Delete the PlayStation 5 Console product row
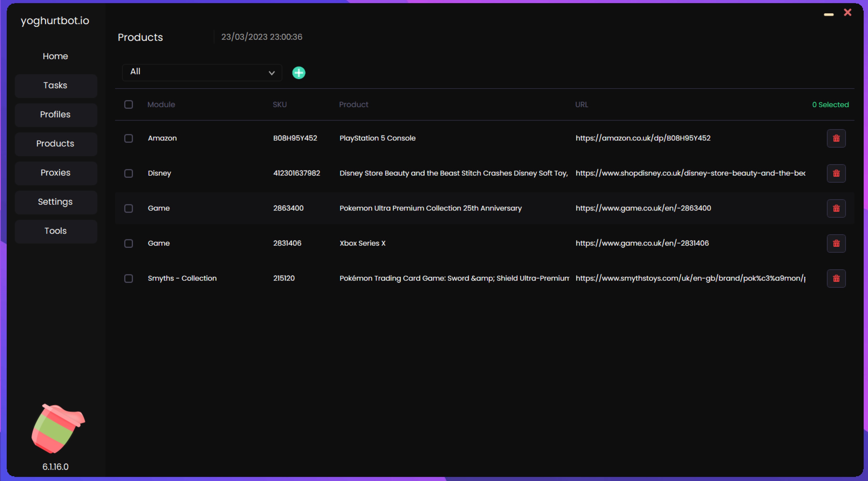This screenshot has width=868, height=481. coord(836,138)
